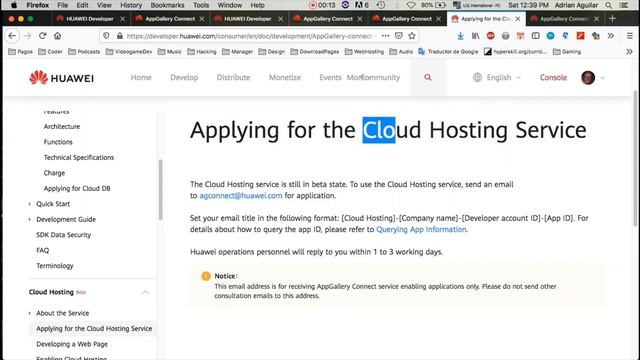Click the padlock site security icon
The image size is (640, 360).
(x=120, y=36)
